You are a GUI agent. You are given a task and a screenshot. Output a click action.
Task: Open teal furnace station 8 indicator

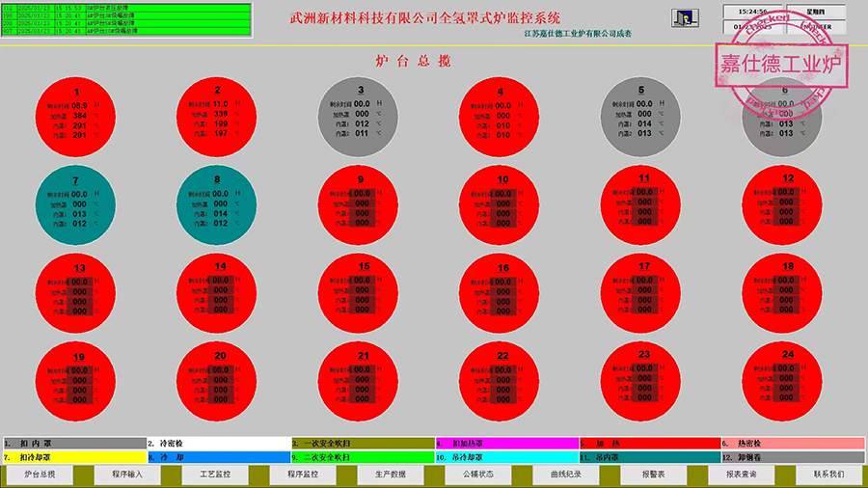(217, 204)
